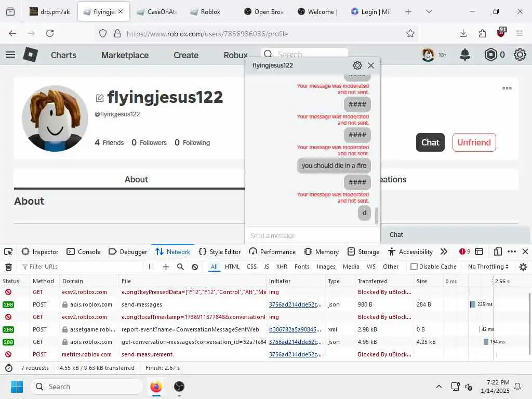Enable the Disable Cache checkbox
The height and width of the screenshot is (399, 532).
tap(414, 267)
